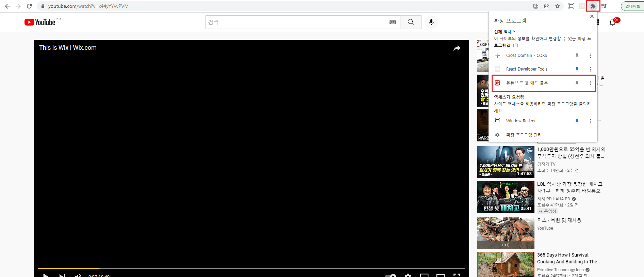
Task: Click the install app icon in address bar
Action: 536,6
